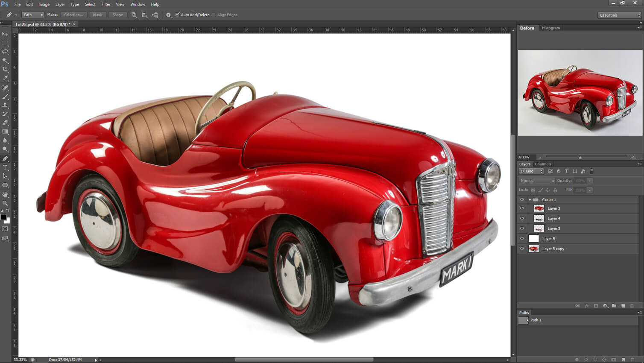
Task: Click the Selection... make button
Action: 73,15
